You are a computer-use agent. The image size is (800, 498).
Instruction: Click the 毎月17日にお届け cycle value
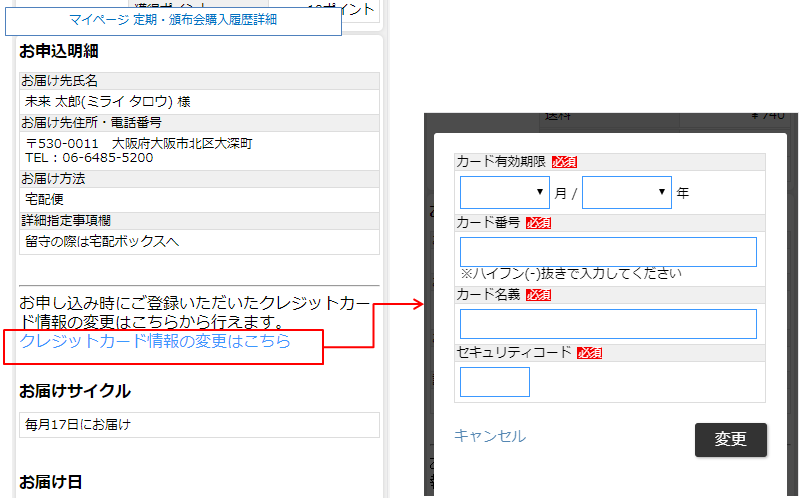pos(78,425)
